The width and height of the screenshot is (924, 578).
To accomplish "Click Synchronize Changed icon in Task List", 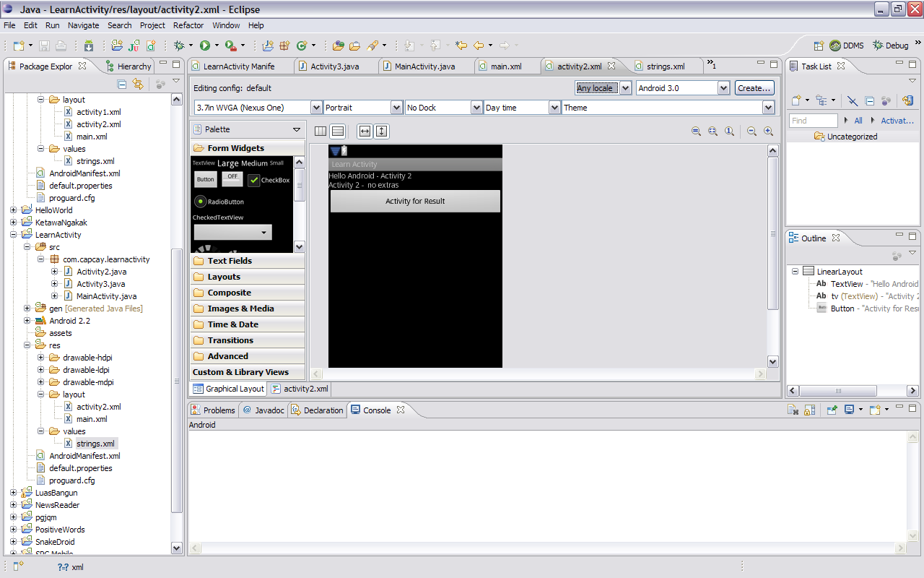I will (x=908, y=100).
